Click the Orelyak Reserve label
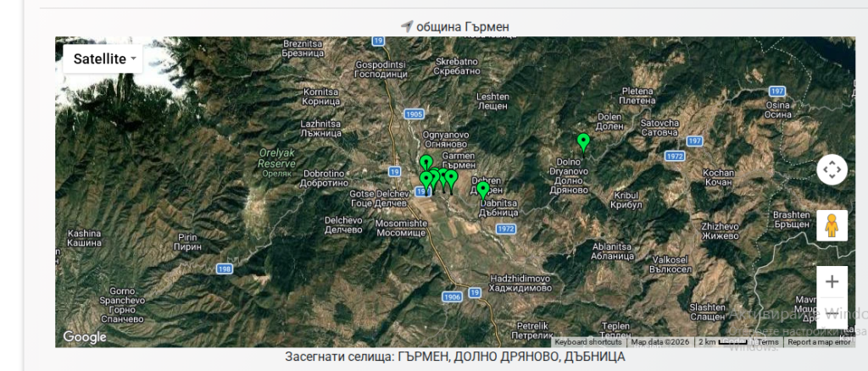This screenshot has height=371, width=868. coord(277,162)
